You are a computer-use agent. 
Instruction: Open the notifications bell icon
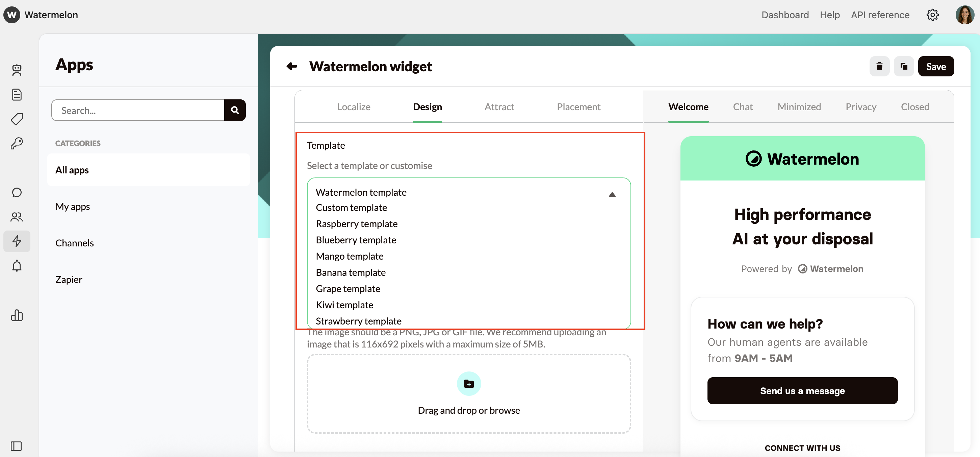coord(17,265)
